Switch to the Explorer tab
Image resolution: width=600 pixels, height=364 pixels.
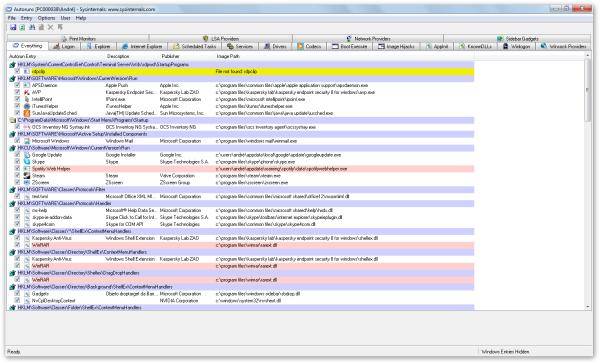click(x=99, y=46)
